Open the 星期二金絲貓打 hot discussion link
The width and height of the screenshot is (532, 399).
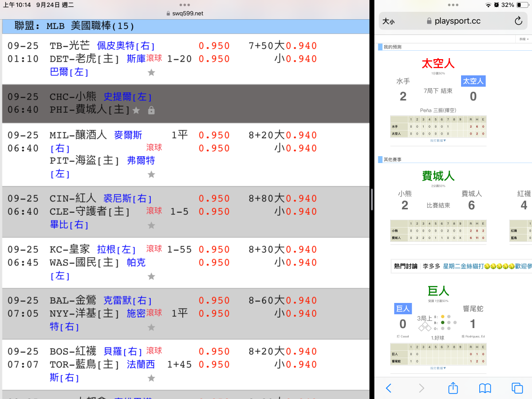click(487, 266)
